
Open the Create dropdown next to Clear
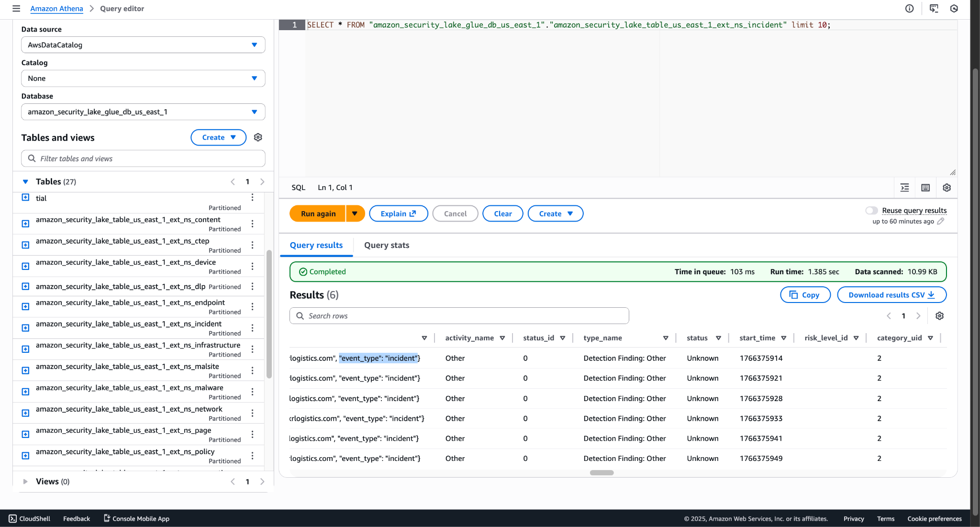click(555, 213)
